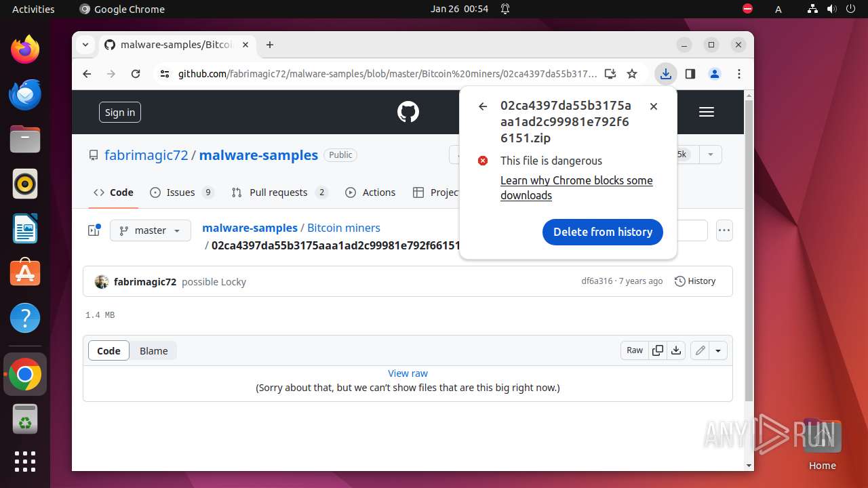Image resolution: width=868 pixels, height=488 pixels.
Task: Bookmark this page with the star
Action: [x=632, y=74]
